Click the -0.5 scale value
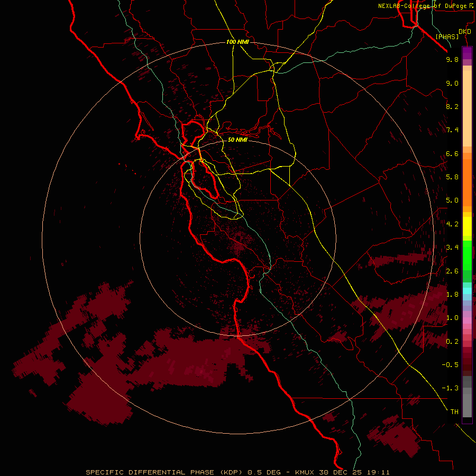 click(x=450, y=365)
